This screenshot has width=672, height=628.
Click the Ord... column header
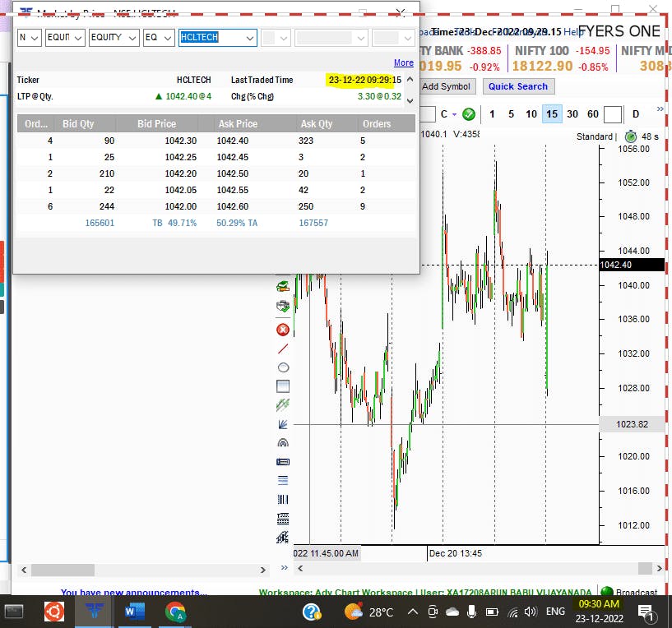[x=36, y=124]
